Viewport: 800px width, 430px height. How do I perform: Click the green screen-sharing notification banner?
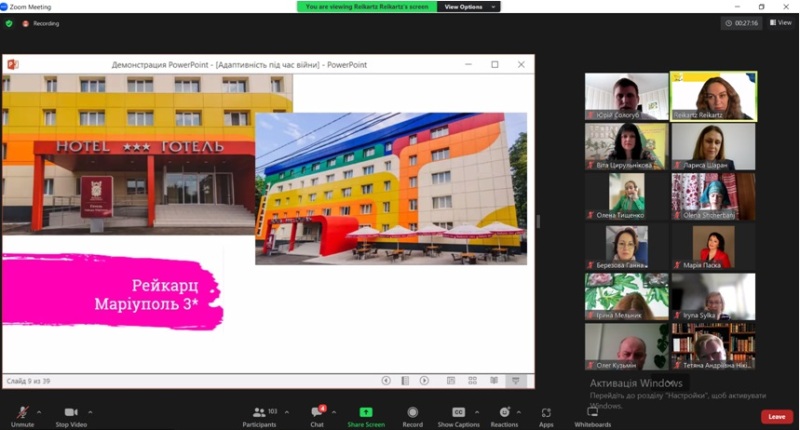coord(367,7)
